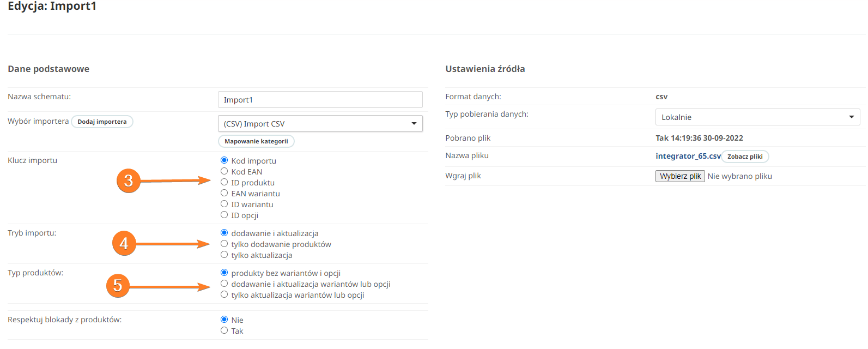868x349 pixels.
Task: Choose tylko aktualizacja wariantów lub opcji
Action: [x=224, y=294]
